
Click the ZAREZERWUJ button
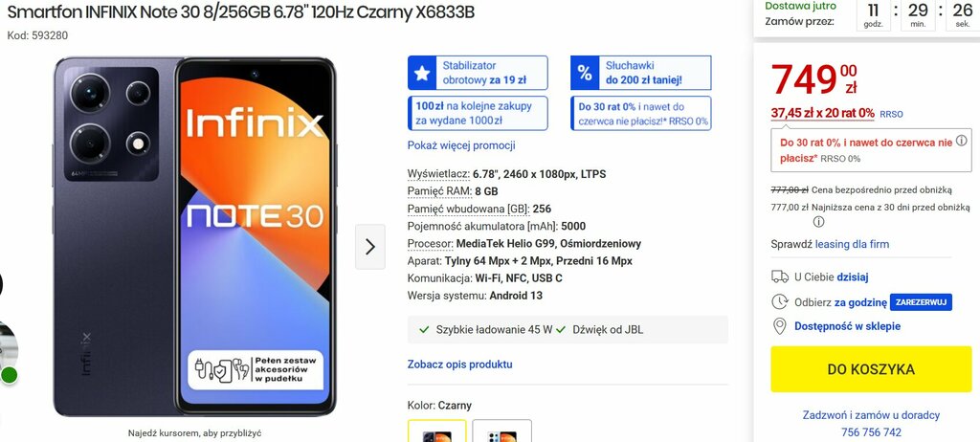coord(921,302)
